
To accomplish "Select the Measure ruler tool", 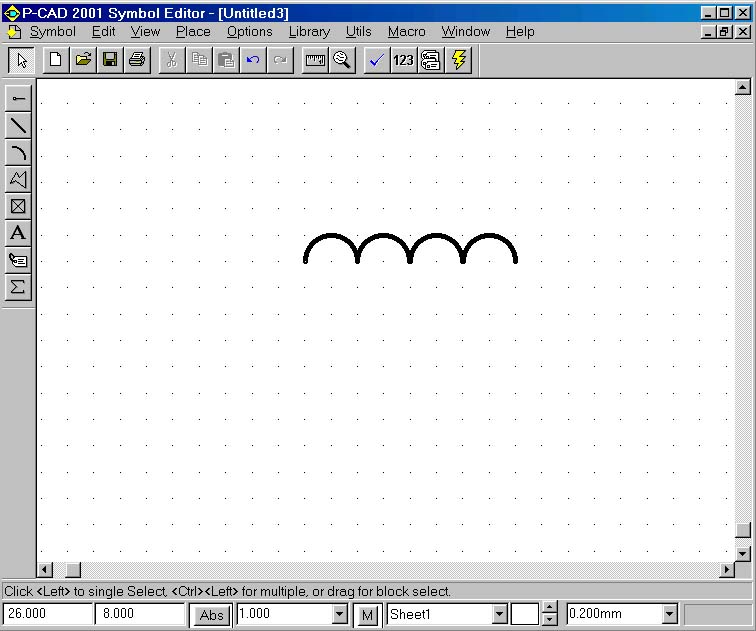I will tap(315, 60).
